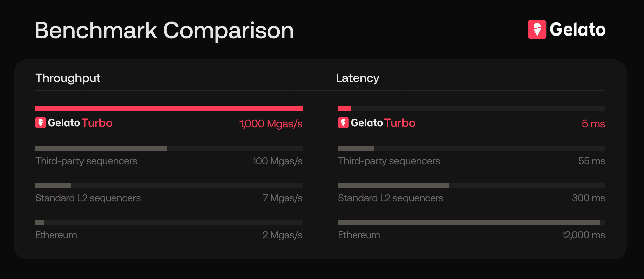Viewport: 644px width, 279px height.
Task: Click the Gelato Turbo icon under Latency
Action: 343,123
